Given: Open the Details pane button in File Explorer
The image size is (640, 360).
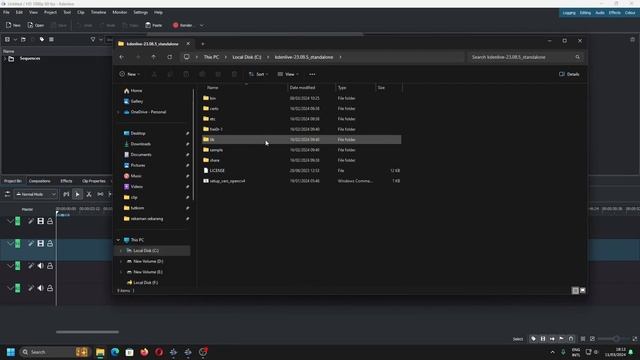Looking at the screenshot, I should point(569,74).
